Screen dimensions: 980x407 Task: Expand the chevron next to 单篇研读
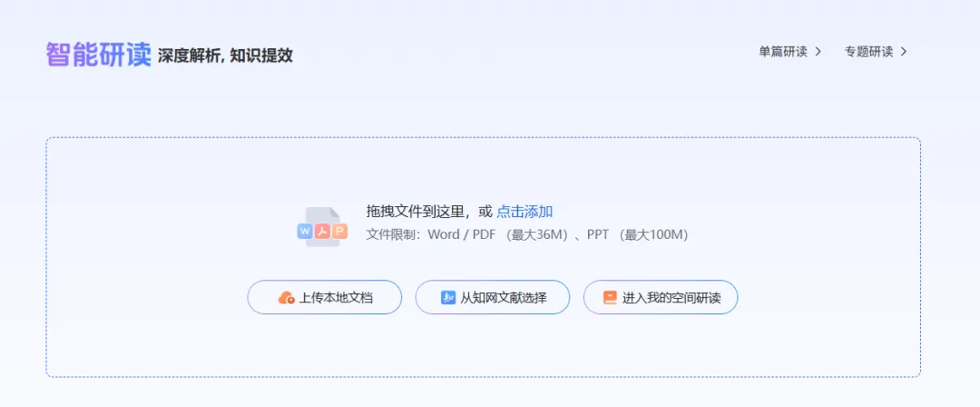tap(818, 52)
